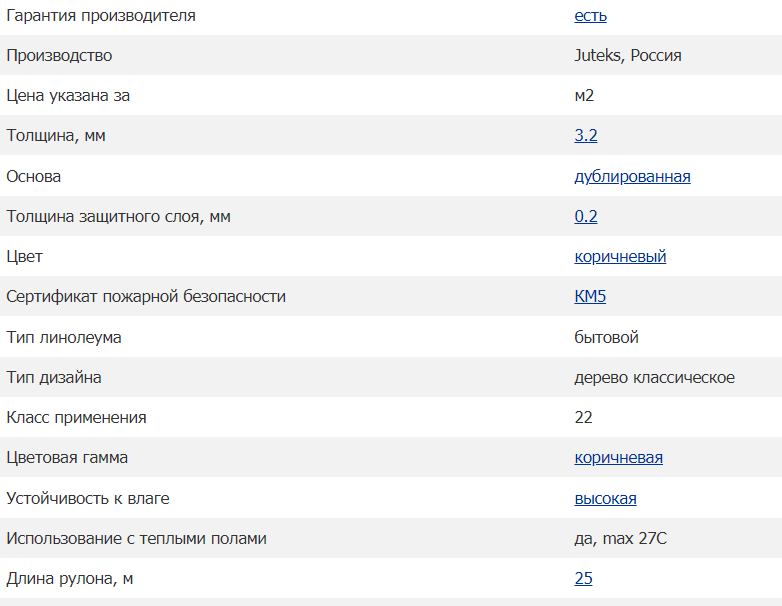Select the 'Сертификат пожарной безопасности' label
This screenshot has height=606, width=782.
click(146, 297)
